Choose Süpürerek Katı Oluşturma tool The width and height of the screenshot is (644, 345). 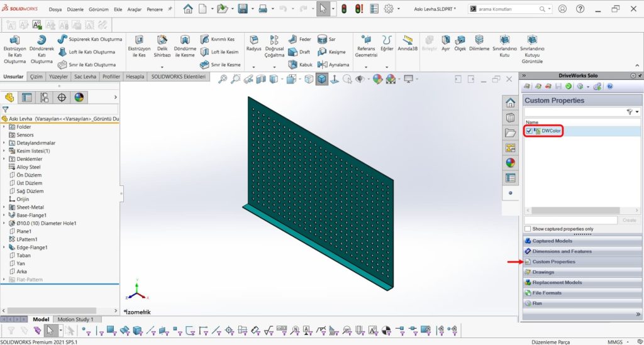[90, 40]
